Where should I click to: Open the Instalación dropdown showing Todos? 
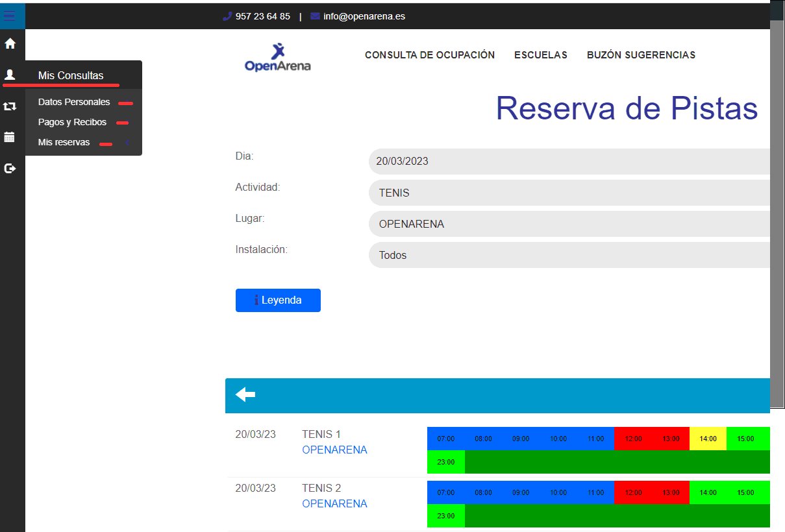click(x=569, y=255)
